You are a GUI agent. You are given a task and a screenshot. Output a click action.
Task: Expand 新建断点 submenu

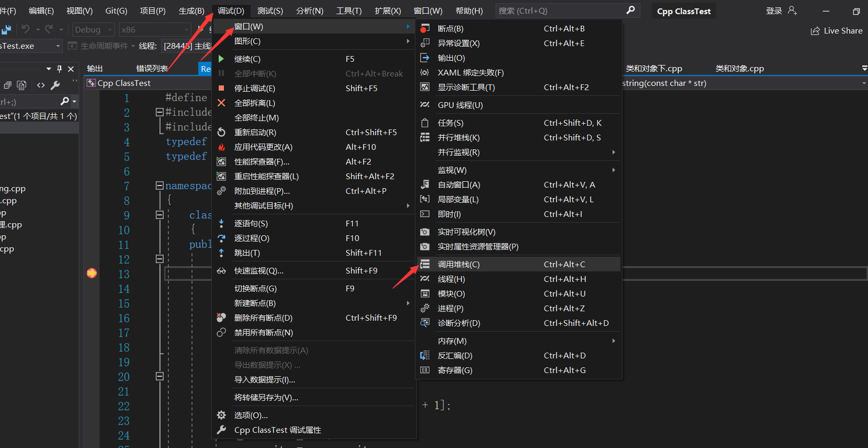pos(314,303)
